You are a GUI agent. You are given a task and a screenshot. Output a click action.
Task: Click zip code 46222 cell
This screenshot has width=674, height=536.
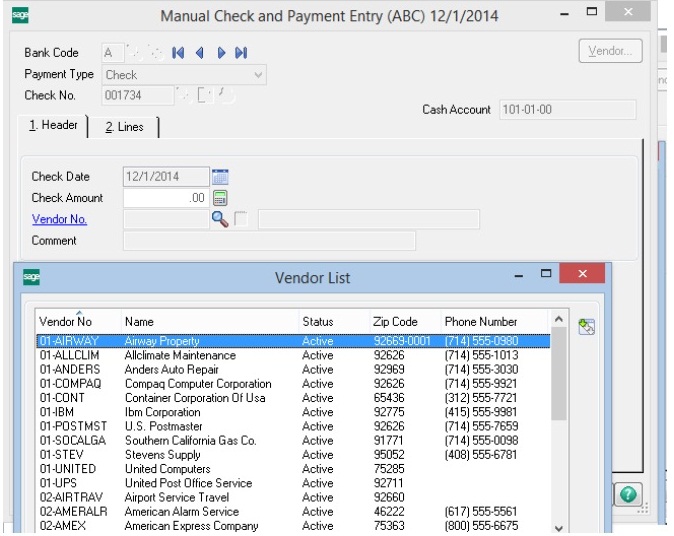[x=389, y=511]
